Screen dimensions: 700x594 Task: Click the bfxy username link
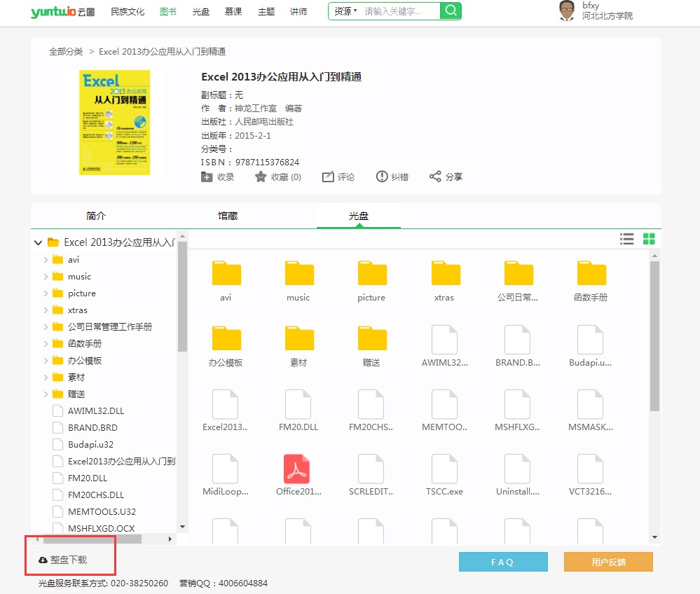click(591, 6)
